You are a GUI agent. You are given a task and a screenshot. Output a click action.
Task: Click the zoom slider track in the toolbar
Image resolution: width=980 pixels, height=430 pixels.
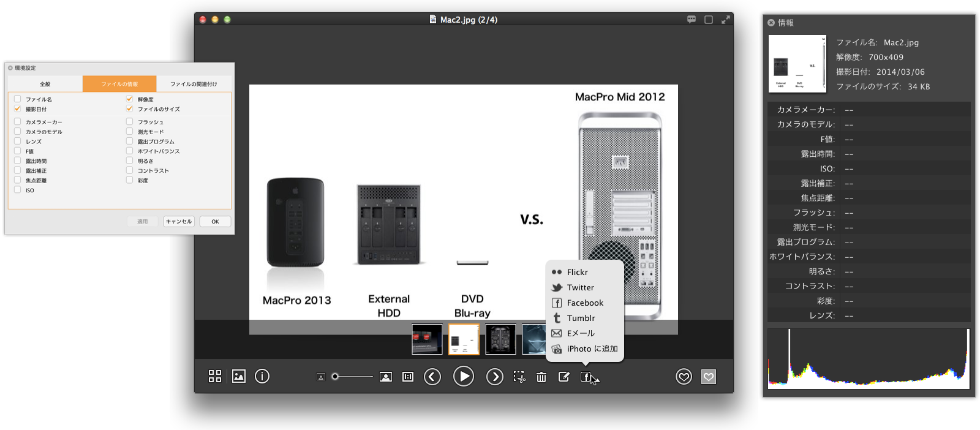(x=352, y=377)
